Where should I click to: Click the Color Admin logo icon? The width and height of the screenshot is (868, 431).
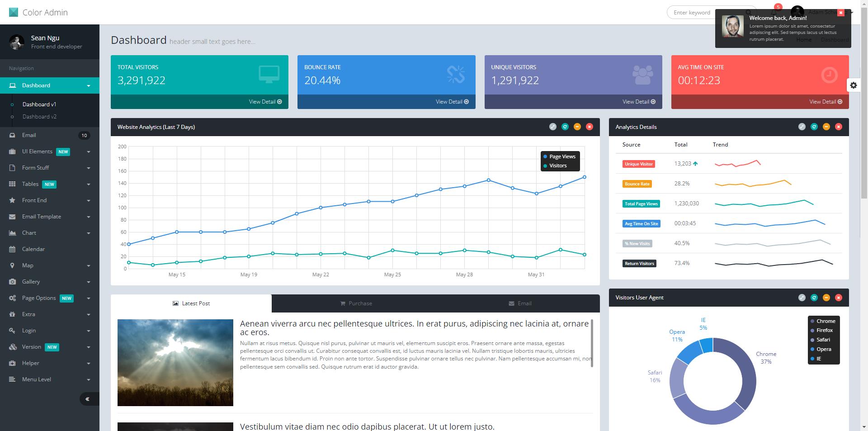point(14,12)
